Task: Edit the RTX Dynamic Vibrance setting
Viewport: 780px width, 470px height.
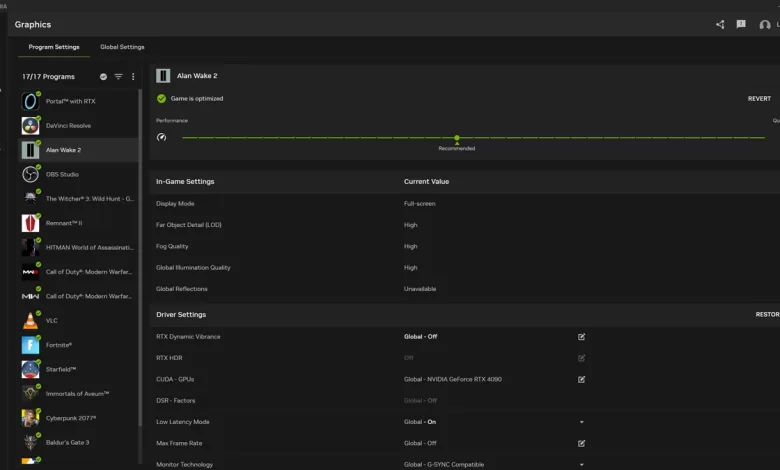Action: click(581, 337)
